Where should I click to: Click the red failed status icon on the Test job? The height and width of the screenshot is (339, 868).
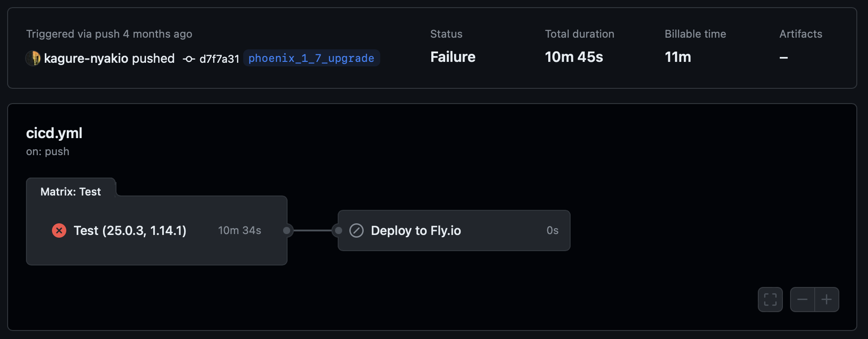coord(59,230)
